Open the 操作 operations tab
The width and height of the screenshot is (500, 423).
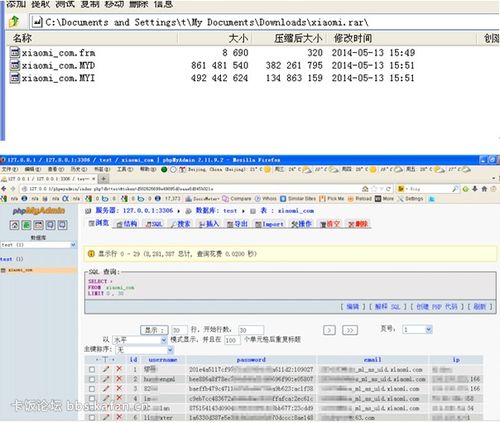tap(301, 224)
